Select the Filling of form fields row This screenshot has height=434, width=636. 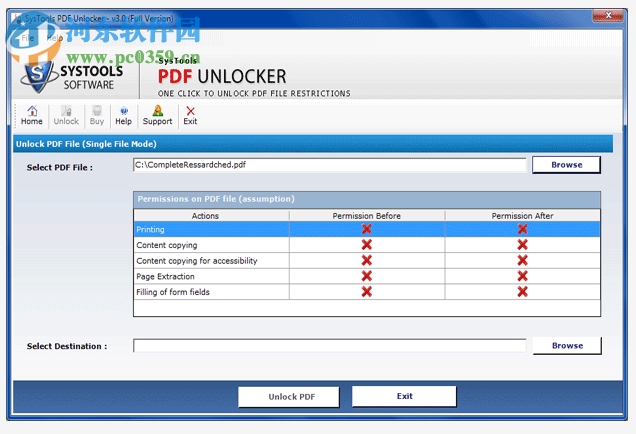(x=367, y=292)
